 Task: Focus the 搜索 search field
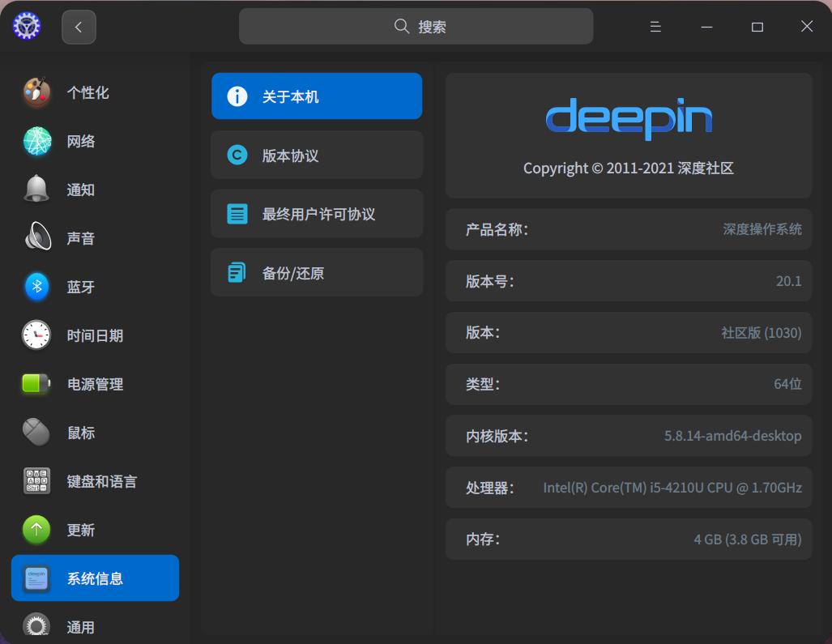point(416,26)
